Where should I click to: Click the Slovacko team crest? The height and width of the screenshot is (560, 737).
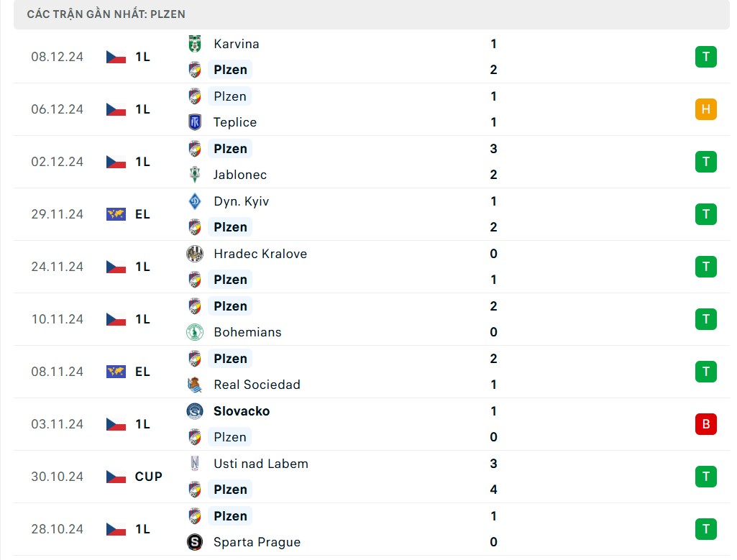coord(194,411)
